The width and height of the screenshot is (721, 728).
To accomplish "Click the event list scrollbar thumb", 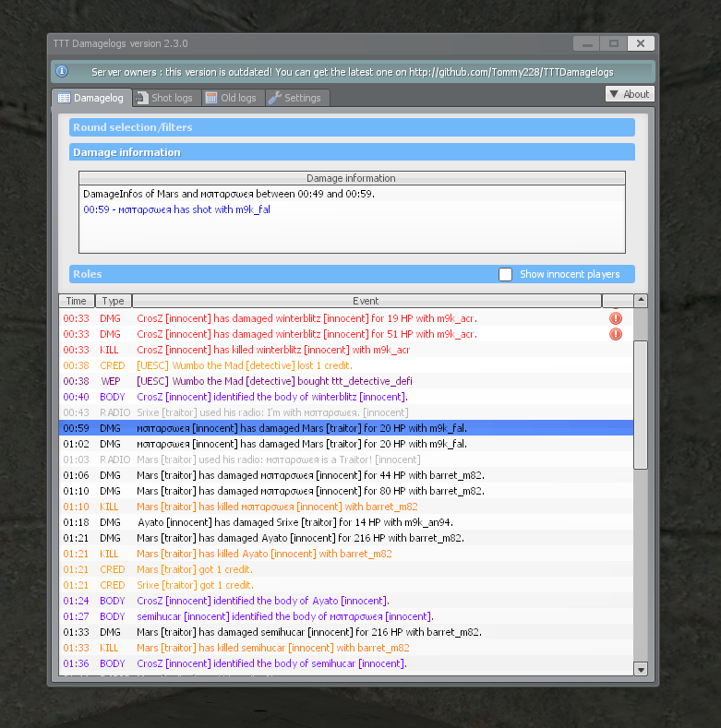I will pyautogui.click(x=641, y=405).
